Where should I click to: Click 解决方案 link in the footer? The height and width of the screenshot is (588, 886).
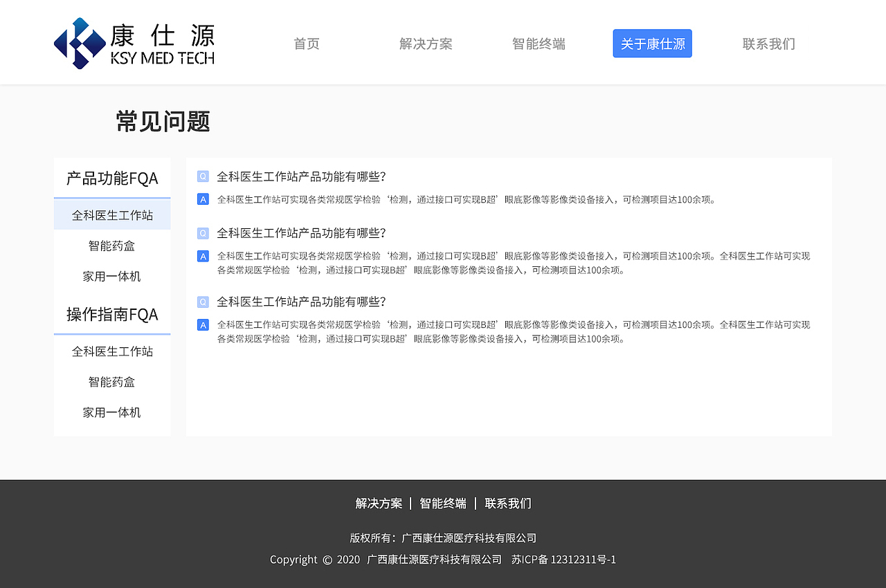point(378,504)
